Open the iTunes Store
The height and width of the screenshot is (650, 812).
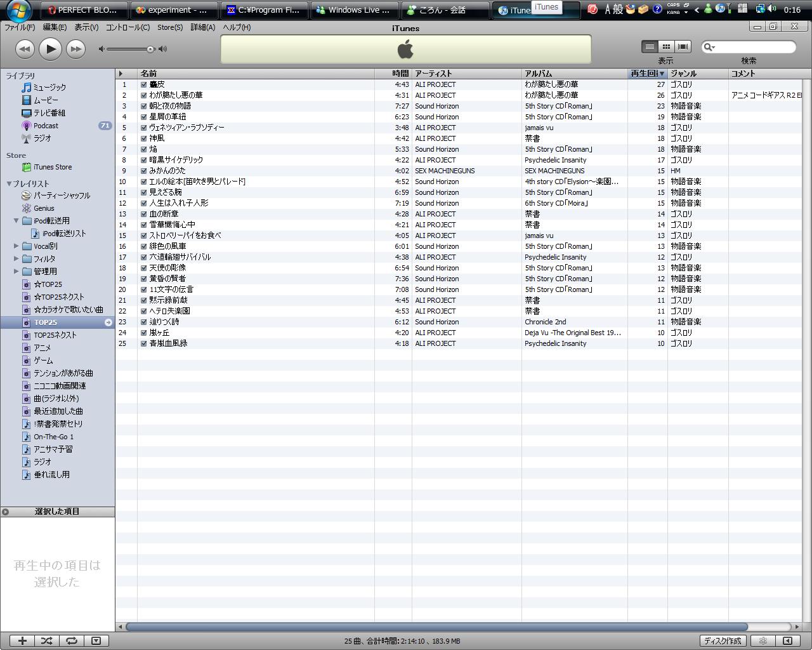pos(47,168)
